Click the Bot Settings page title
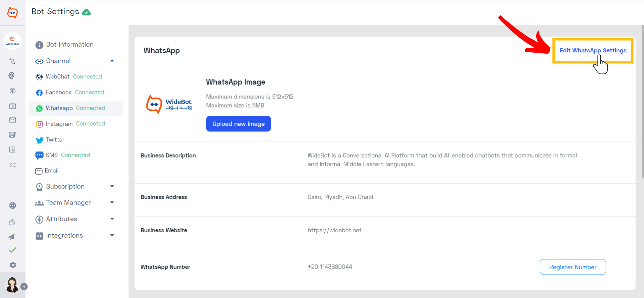This screenshot has width=644, height=298. coord(55,12)
